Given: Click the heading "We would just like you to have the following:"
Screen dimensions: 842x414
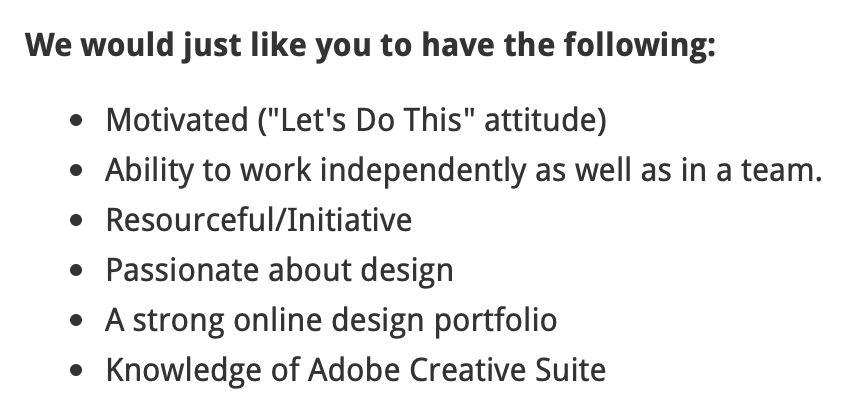Looking at the screenshot, I should (371, 46).
